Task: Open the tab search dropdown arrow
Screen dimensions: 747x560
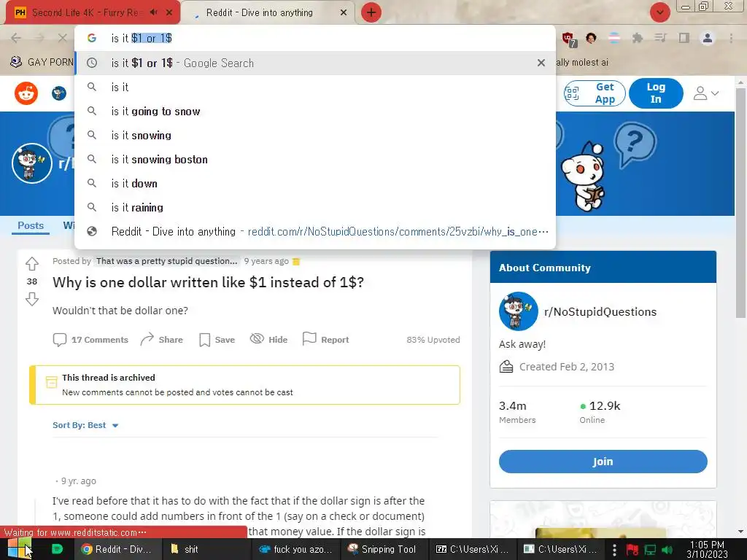Action: click(x=659, y=12)
